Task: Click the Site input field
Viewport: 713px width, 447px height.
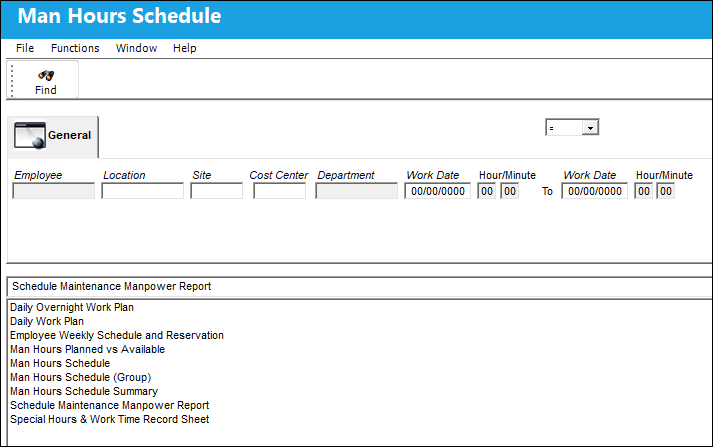Action: pyautogui.click(x=216, y=191)
